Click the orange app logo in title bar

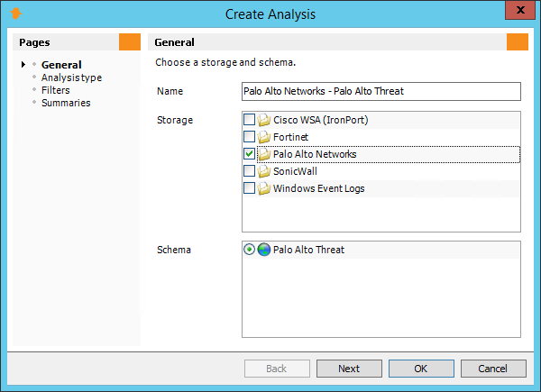[15, 14]
